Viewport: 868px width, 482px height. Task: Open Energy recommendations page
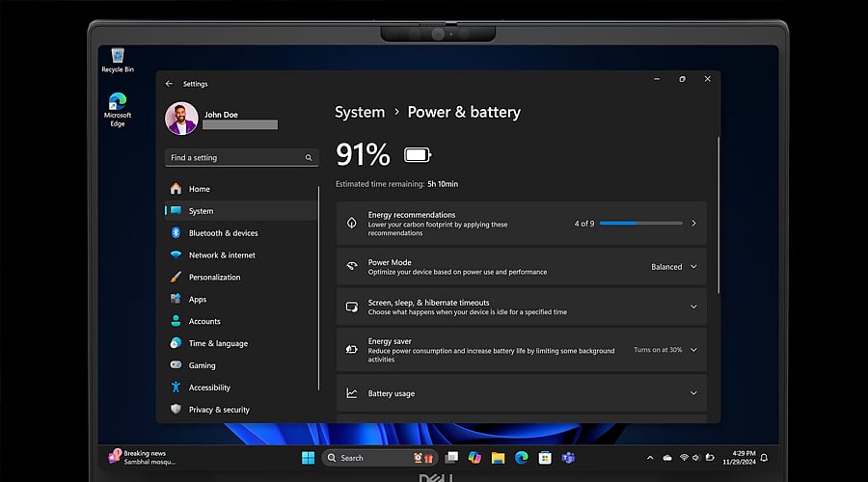coord(521,223)
